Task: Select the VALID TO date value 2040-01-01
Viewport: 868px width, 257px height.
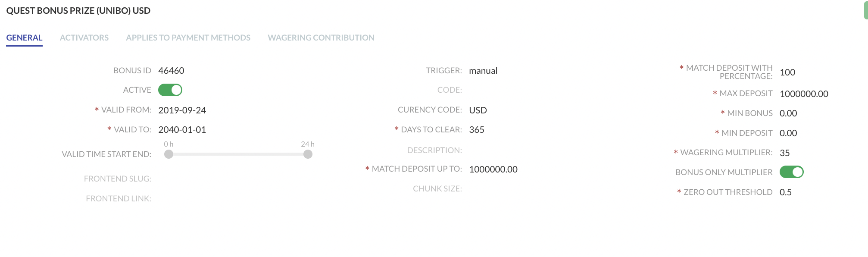Action: [x=182, y=129]
